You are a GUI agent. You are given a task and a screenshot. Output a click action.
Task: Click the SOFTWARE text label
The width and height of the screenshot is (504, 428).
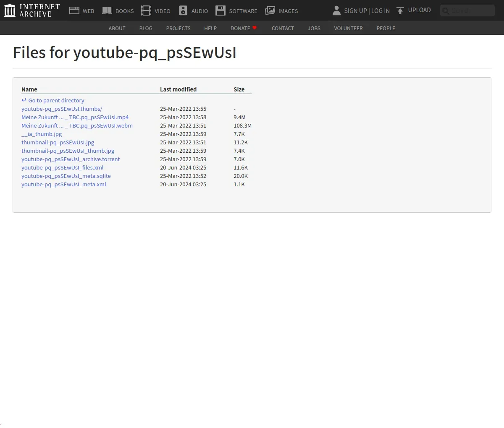pyautogui.click(x=243, y=11)
